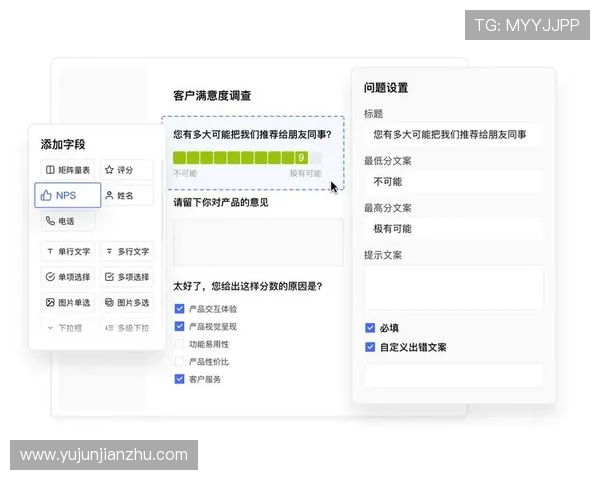Viewport: 600px width, 480px height.
Task: Add the 评分 star rating field
Action: pyautogui.click(x=127, y=170)
